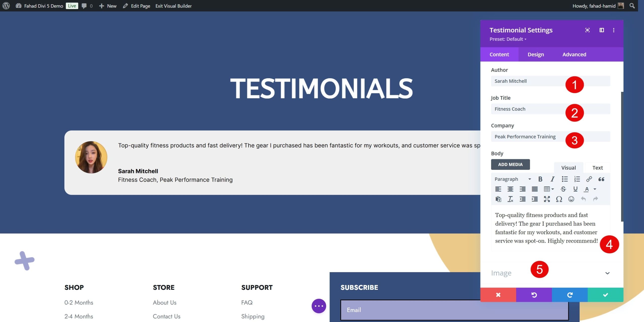This screenshot has height=322, width=644.
Task: Click the green checkmark save button
Action: pyautogui.click(x=606, y=295)
